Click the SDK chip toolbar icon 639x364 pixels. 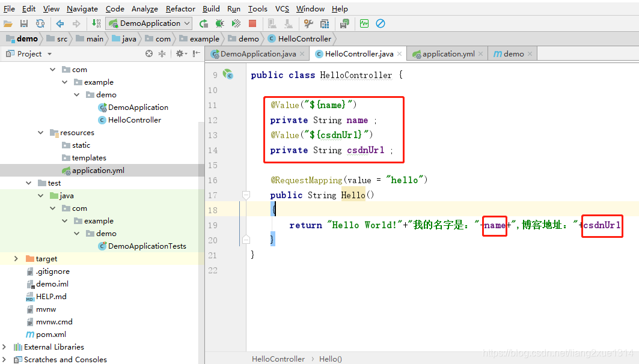pos(345,23)
